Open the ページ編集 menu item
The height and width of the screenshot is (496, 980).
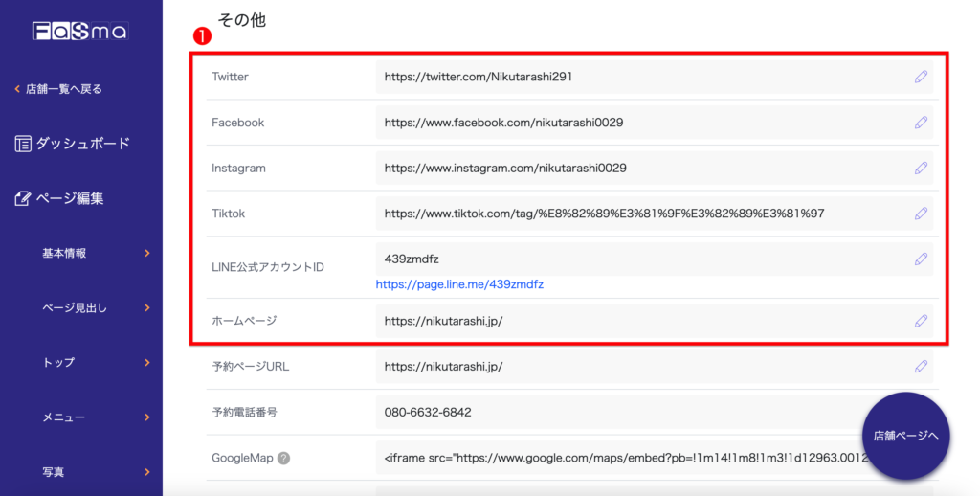(x=59, y=199)
